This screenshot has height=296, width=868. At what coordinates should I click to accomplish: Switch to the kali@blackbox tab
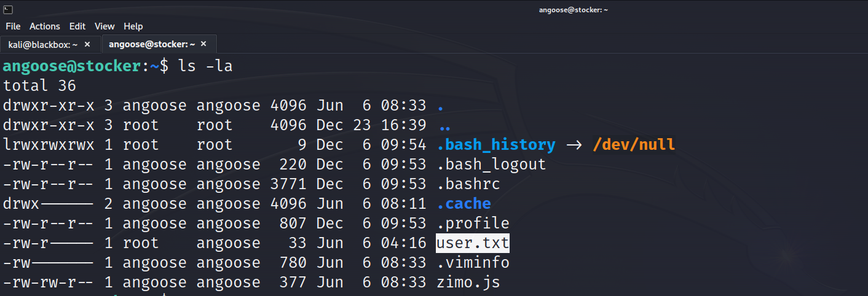point(42,45)
